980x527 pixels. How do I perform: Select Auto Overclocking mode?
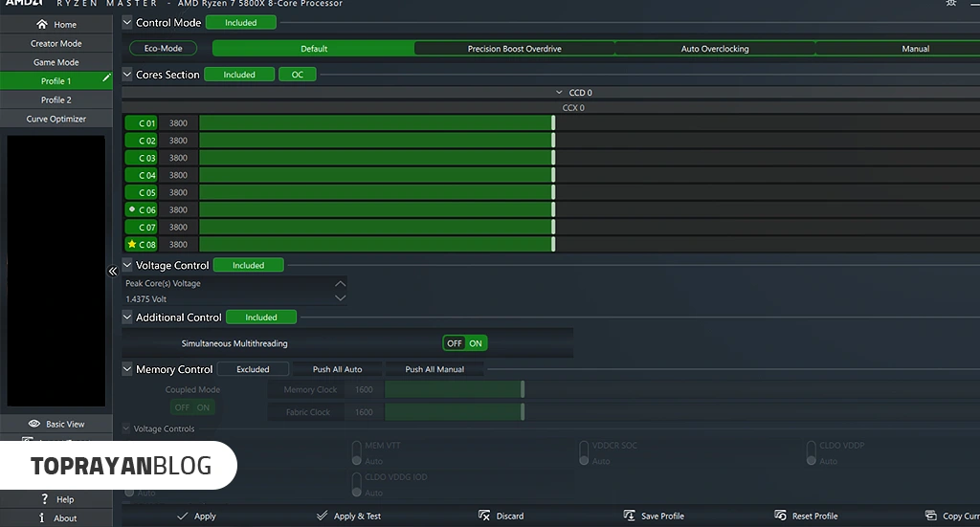click(715, 48)
